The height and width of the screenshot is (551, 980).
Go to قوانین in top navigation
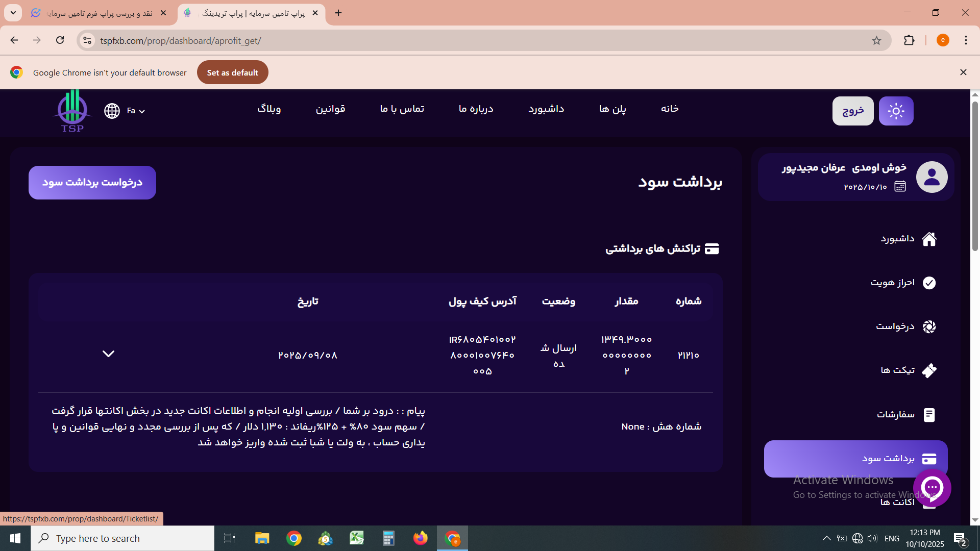coord(330,109)
